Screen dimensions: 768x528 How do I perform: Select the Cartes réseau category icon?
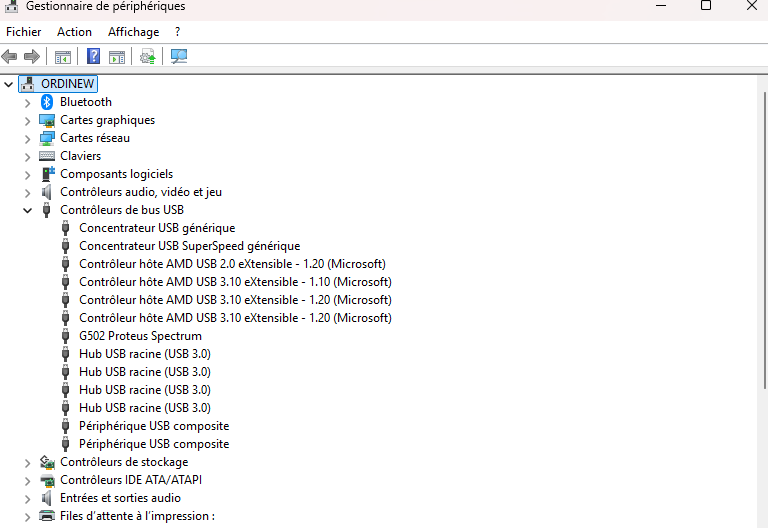(x=47, y=138)
